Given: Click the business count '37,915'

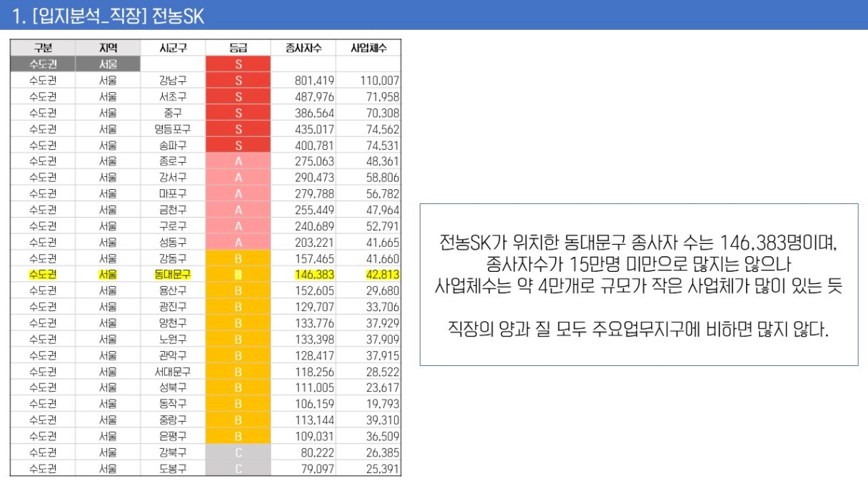Looking at the screenshot, I should 383,355.
